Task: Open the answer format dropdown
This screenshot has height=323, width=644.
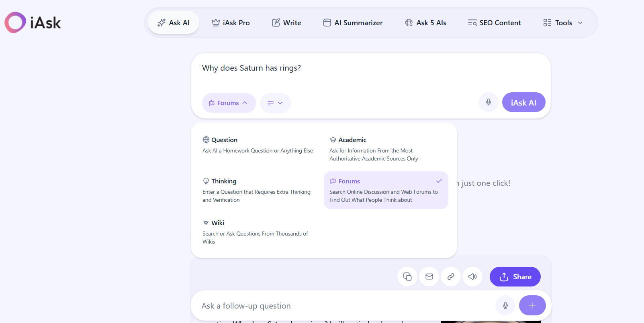Action: pos(275,103)
